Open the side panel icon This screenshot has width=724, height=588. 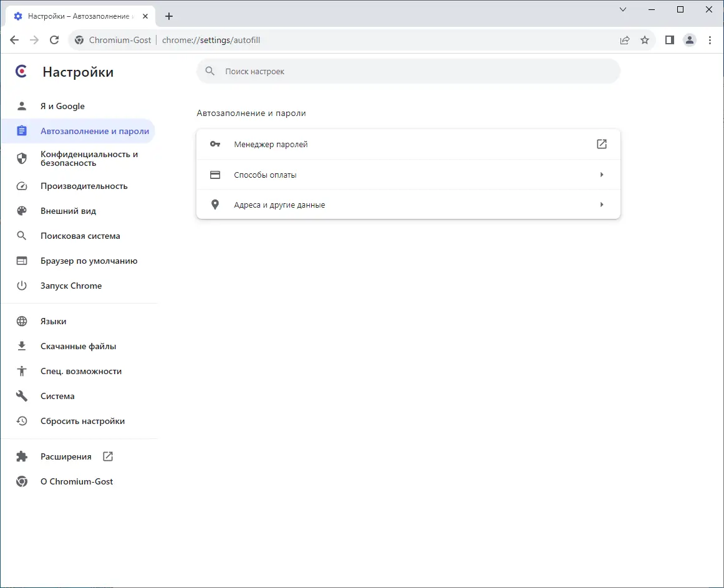pos(670,40)
